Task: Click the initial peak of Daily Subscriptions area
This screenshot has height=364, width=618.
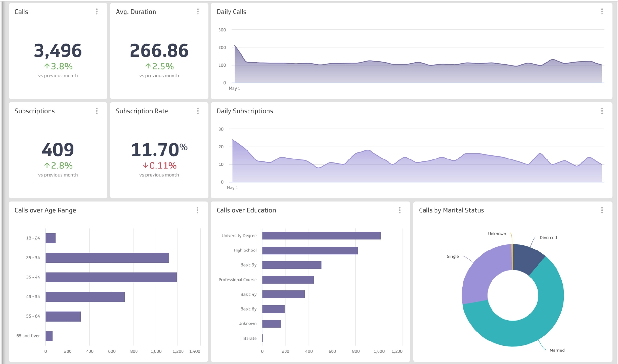Action: [233, 140]
